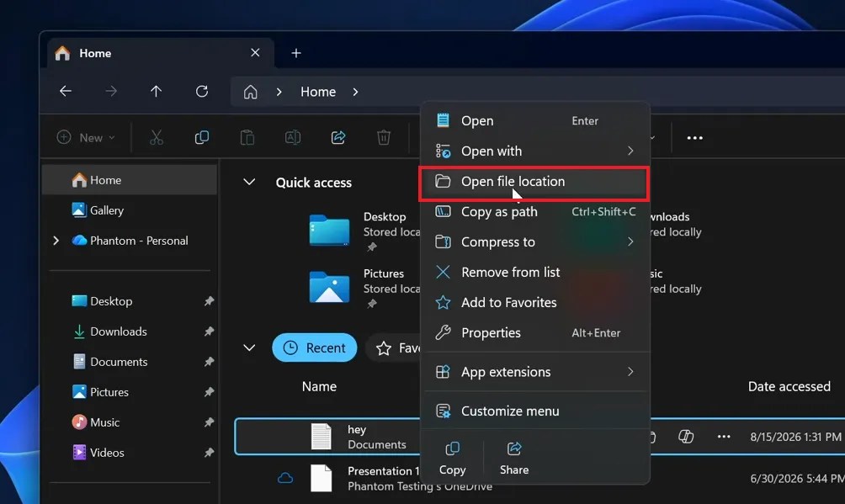Open Home in the navigation pane

tap(130, 180)
